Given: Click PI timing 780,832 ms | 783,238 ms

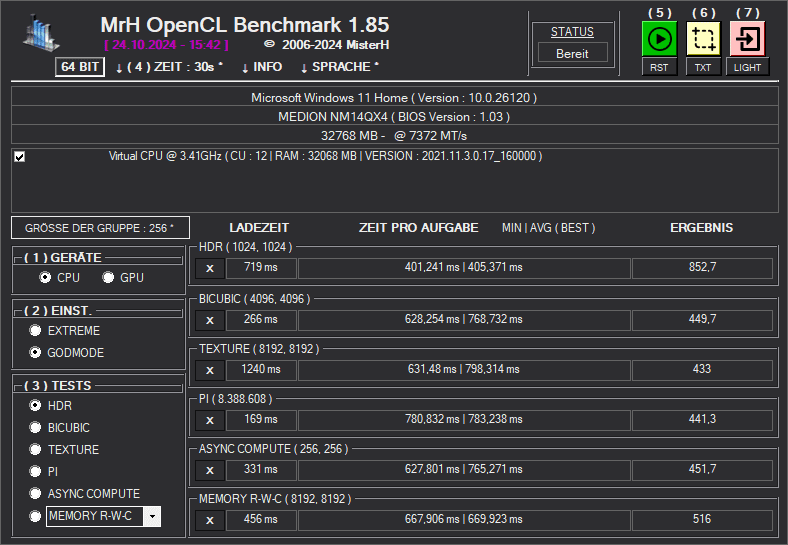Looking at the screenshot, I should click(464, 419).
